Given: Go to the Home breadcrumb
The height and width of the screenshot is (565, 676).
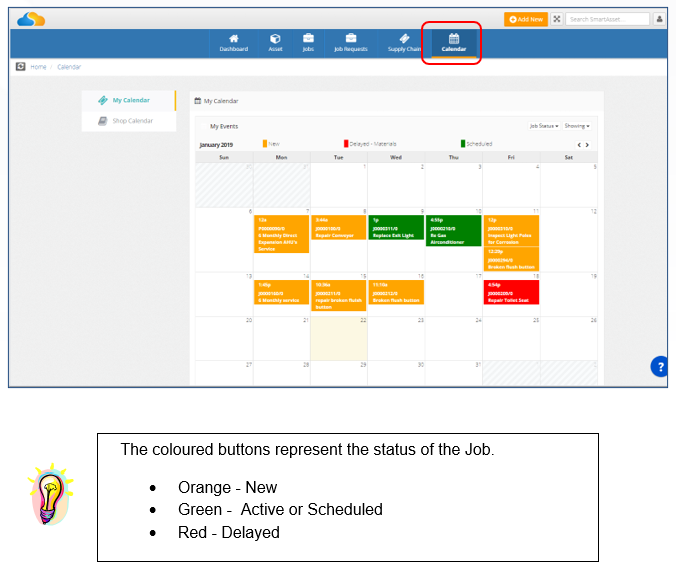Looking at the screenshot, I should [38, 67].
